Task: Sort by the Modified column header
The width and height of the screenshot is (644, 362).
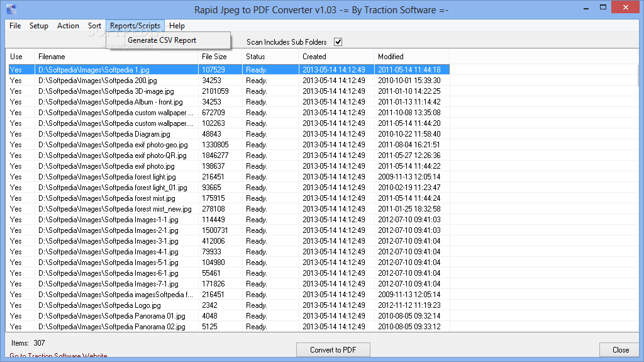Action: point(411,57)
